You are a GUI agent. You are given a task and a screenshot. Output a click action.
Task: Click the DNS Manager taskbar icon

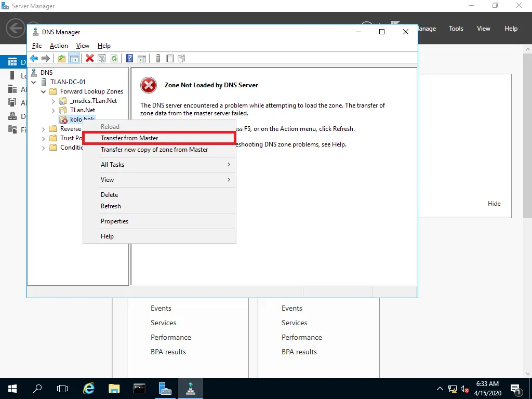[x=190, y=389]
